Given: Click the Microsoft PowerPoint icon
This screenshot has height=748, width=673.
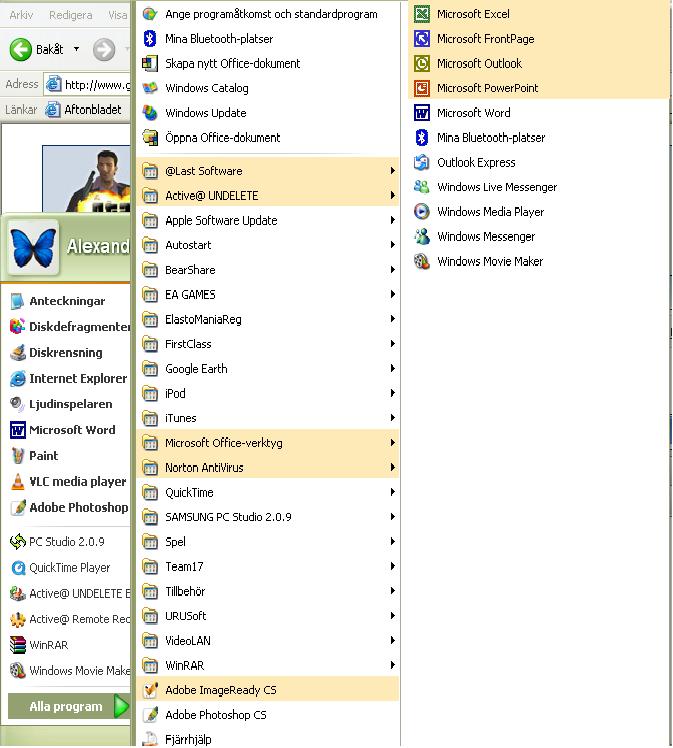Looking at the screenshot, I should (422, 88).
